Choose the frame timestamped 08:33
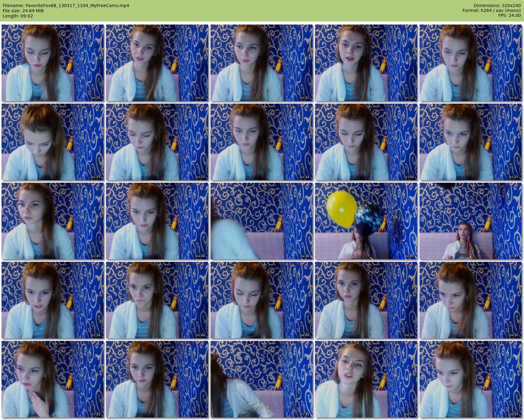This screenshot has width=524, height=420. (470, 379)
